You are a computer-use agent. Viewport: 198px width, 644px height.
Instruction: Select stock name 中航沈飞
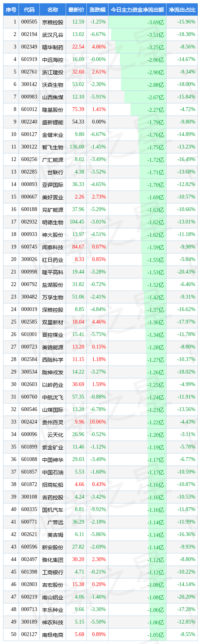(x=53, y=397)
